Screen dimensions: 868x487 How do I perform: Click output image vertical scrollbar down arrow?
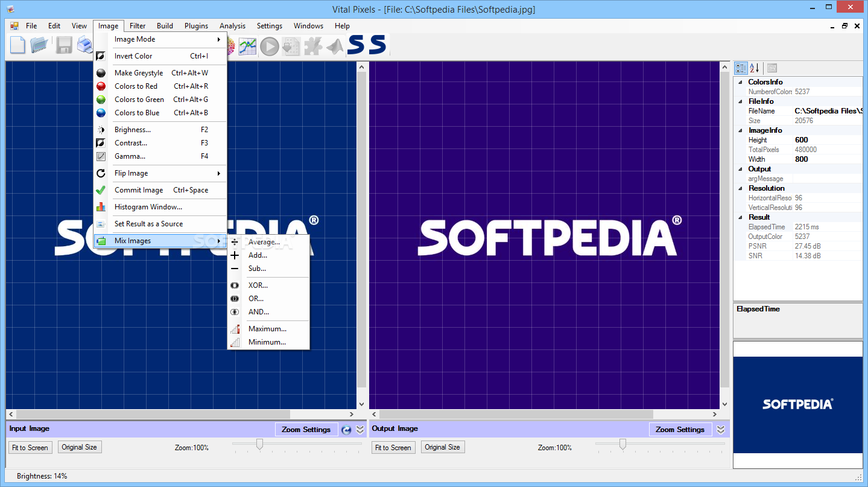[725, 404]
